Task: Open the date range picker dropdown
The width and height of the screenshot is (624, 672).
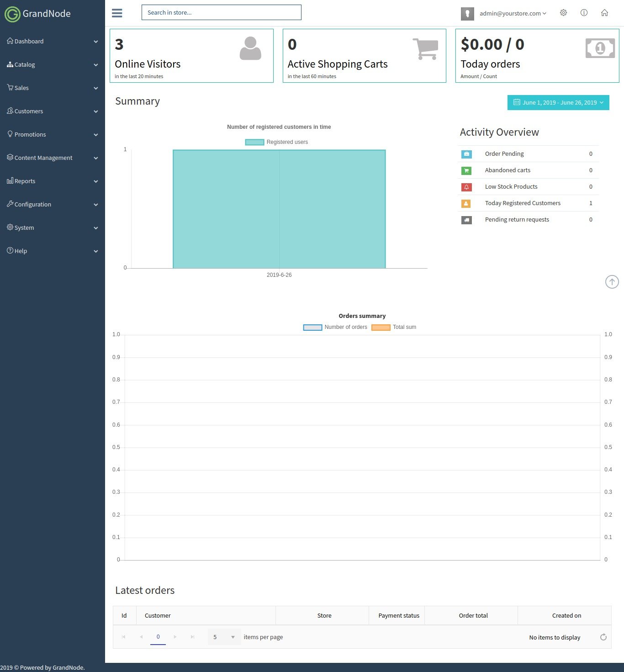Action: click(558, 102)
